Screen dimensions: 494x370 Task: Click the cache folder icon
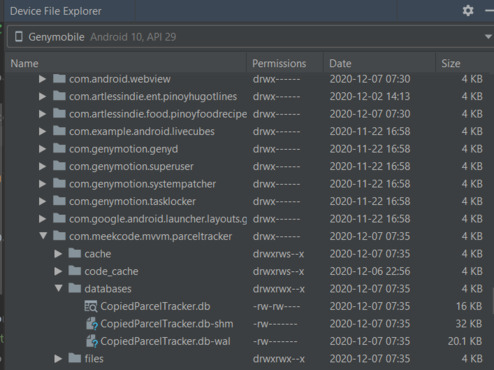pos(75,253)
